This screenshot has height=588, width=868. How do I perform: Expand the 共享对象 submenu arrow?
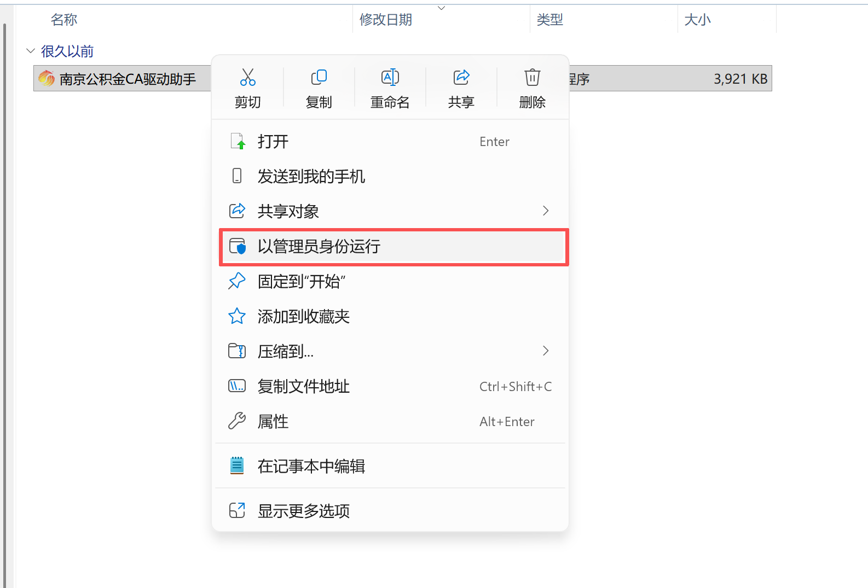pyautogui.click(x=545, y=211)
